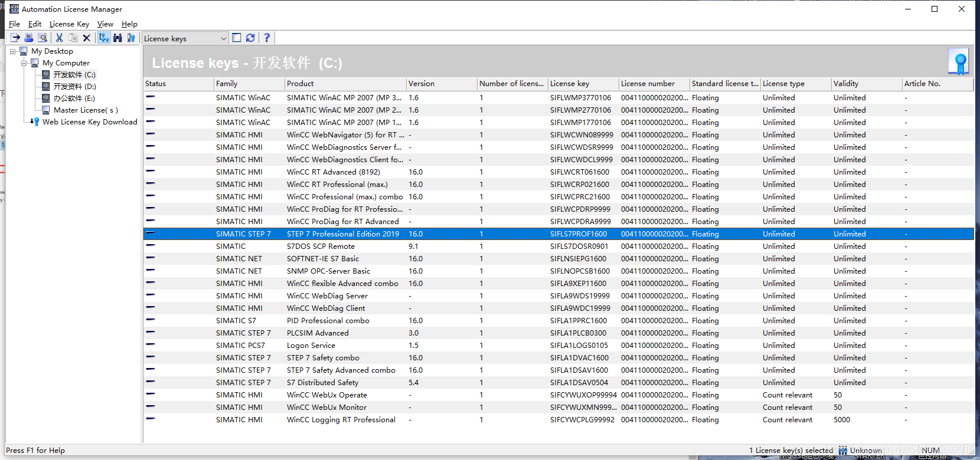Click the Master License computer icon
Screen dimensions: 980x460
(46, 110)
